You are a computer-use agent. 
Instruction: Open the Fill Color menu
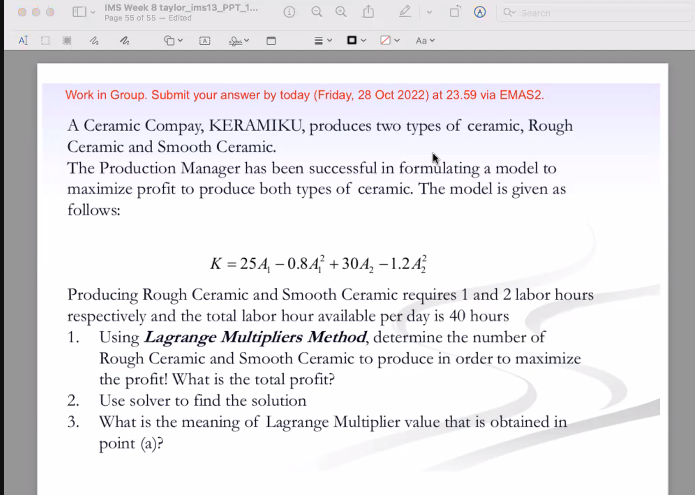click(390, 41)
